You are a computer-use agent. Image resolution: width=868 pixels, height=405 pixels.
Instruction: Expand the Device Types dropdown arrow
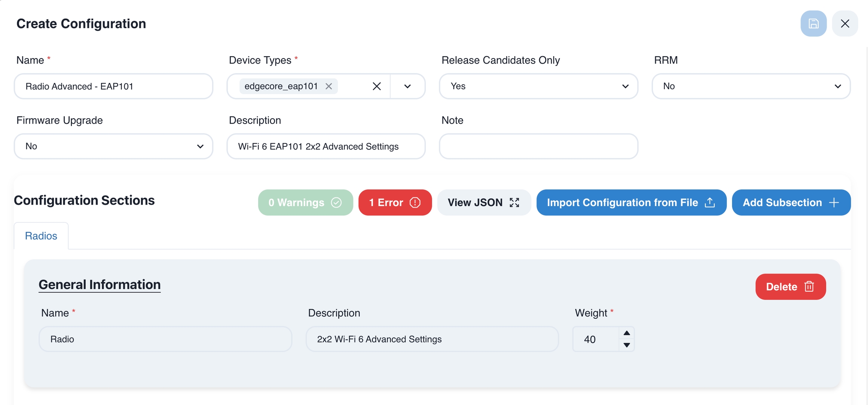[x=407, y=86]
